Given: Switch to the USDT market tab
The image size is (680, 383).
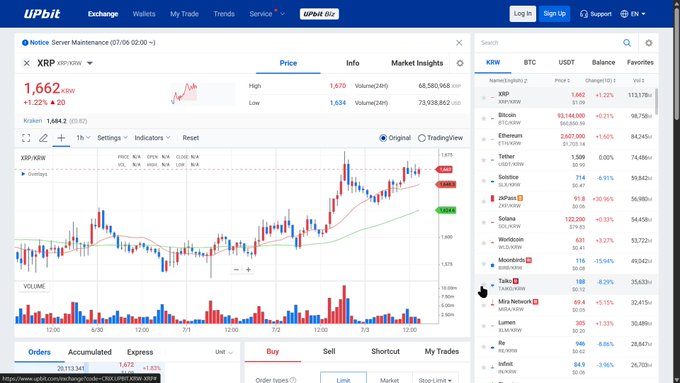Looking at the screenshot, I should (x=566, y=63).
